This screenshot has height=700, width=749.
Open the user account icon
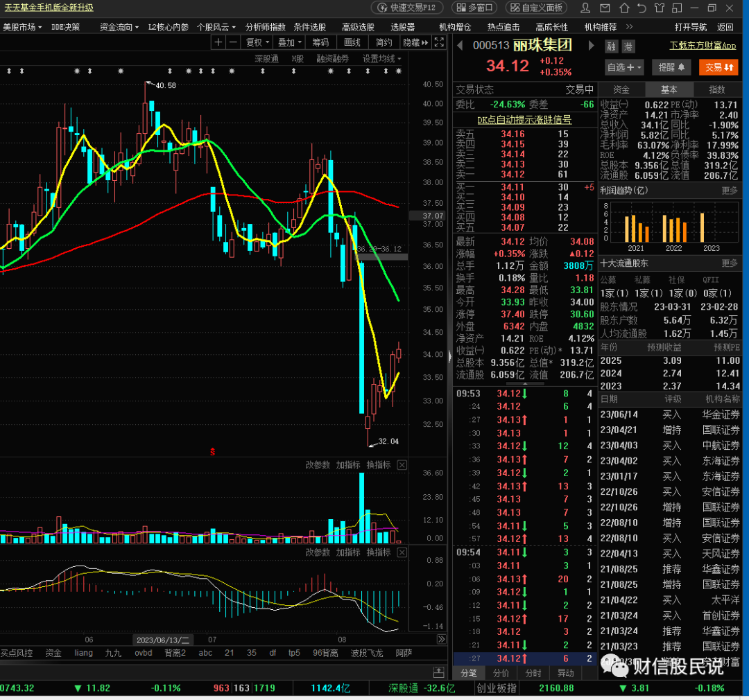[585, 8]
